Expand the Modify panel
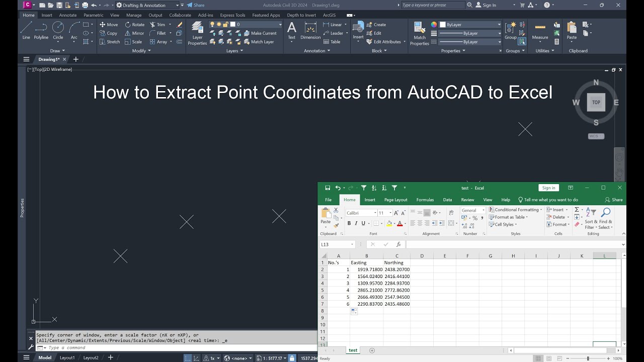 (141, 51)
